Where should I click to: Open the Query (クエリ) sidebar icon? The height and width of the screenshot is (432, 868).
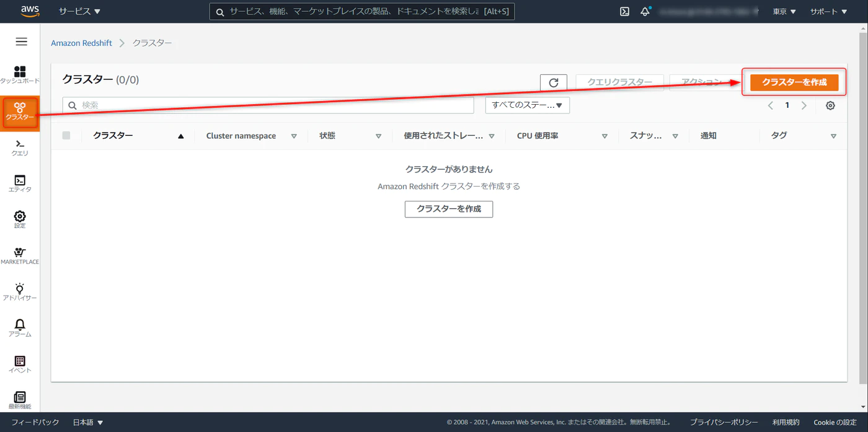(x=20, y=148)
